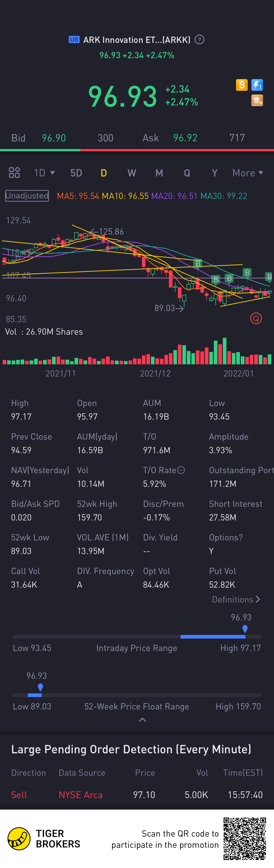
Task: Expand the More chart periods dropdown
Action: 247,173
